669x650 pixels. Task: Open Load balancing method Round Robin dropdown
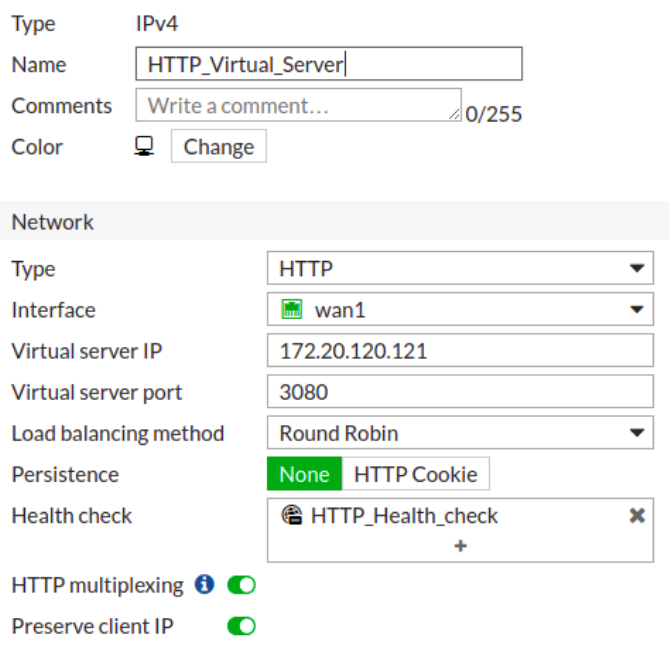(460, 433)
